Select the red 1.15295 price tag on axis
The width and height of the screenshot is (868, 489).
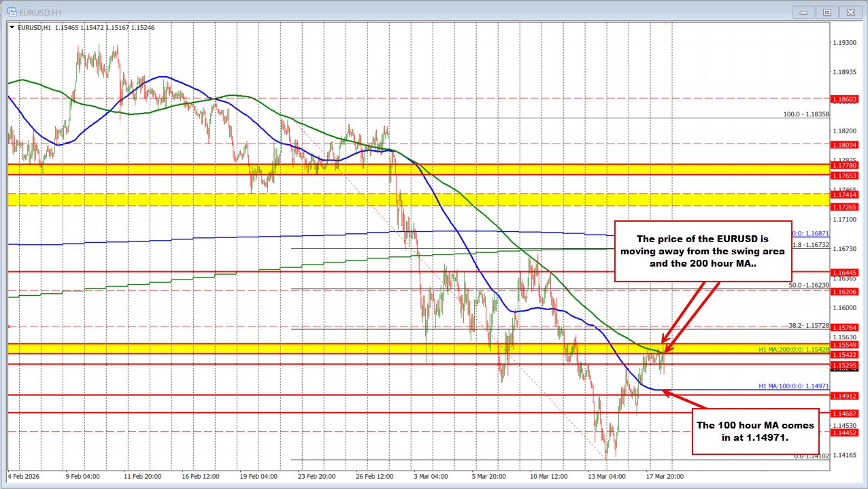pos(846,365)
